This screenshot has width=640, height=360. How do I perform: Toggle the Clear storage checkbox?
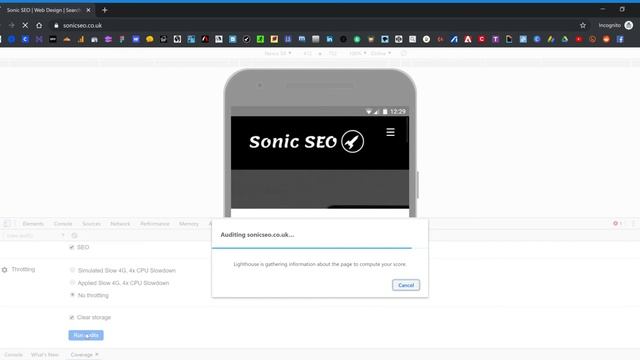[72, 317]
